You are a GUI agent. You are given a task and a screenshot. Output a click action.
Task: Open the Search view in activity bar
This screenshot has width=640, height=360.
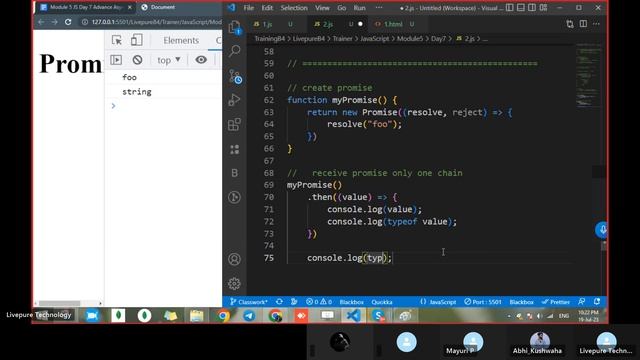click(x=234, y=51)
